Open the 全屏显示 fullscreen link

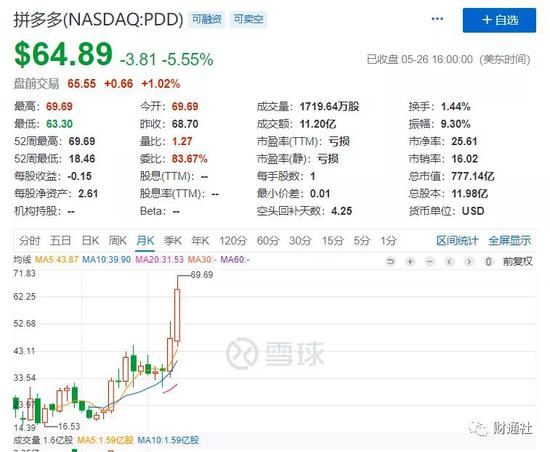(x=510, y=241)
